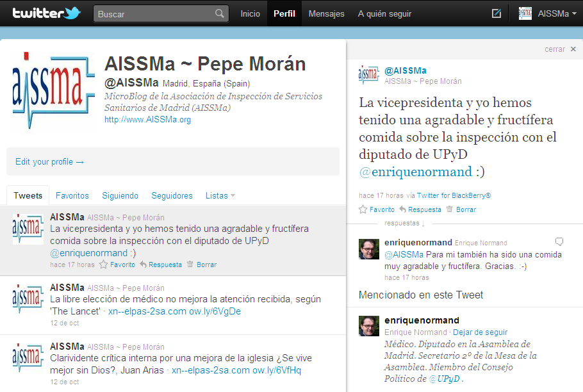Switch to the Seguidores tab

pos(172,195)
